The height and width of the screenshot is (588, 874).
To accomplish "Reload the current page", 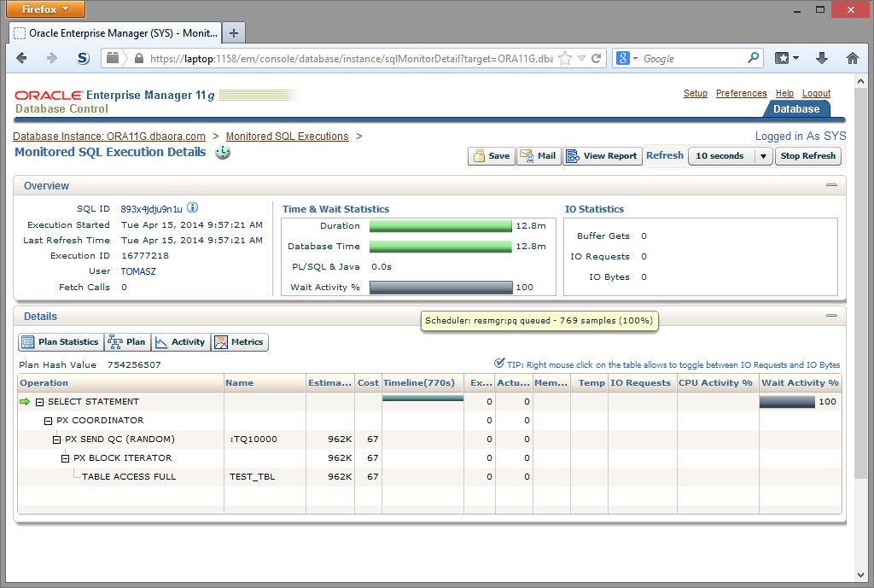I will (x=596, y=58).
